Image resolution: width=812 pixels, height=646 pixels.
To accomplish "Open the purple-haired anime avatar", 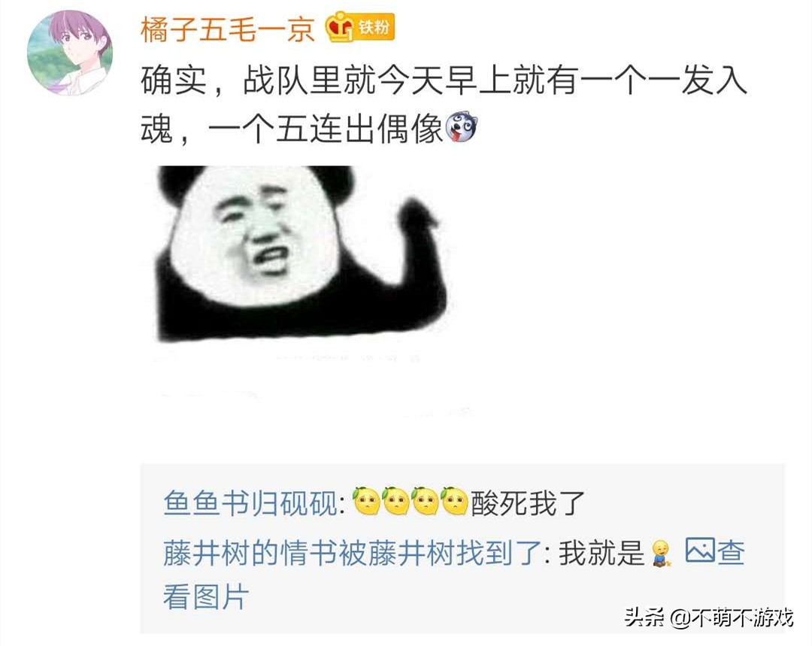I will tap(70, 53).
